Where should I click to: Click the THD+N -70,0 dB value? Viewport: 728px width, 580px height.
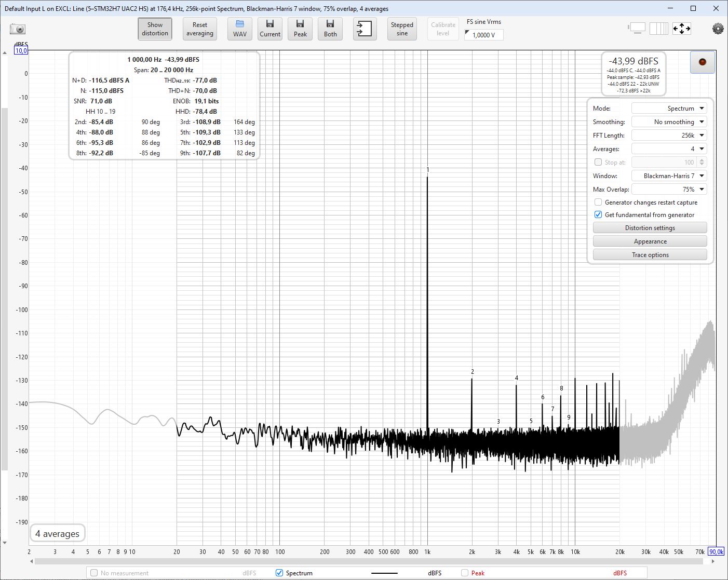coord(206,91)
